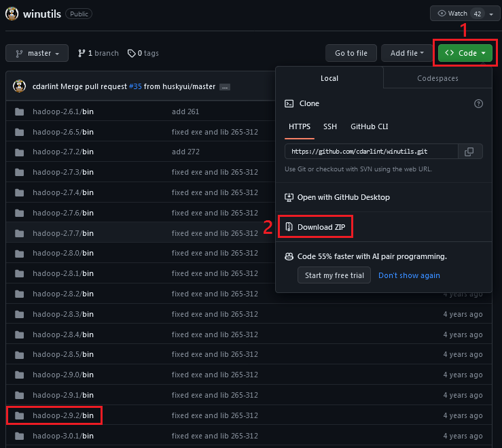Image resolution: width=502 pixels, height=448 pixels.
Task: Open the winutils repository name link
Action: pyautogui.click(x=42, y=14)
